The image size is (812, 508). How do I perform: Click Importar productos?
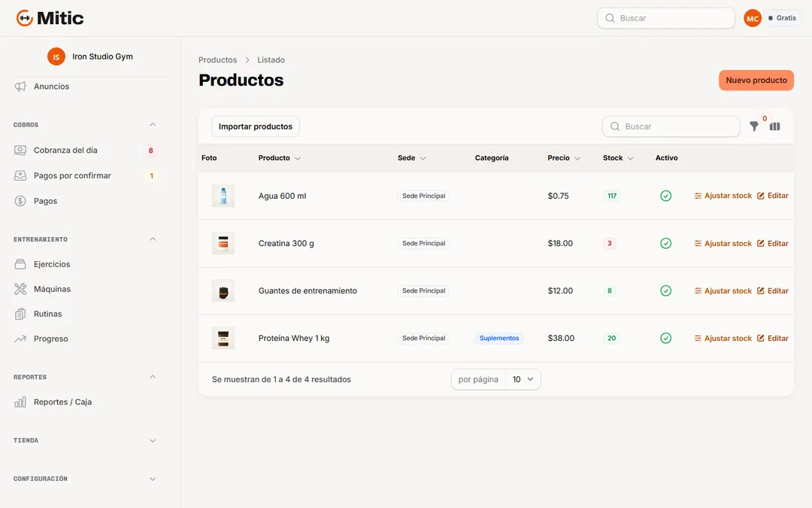256,126
